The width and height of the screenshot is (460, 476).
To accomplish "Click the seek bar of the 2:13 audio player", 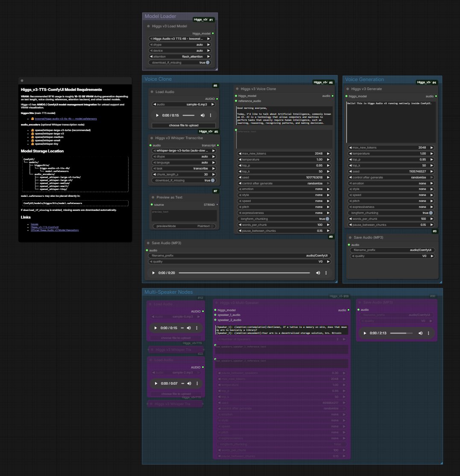I will coord(401,333).
